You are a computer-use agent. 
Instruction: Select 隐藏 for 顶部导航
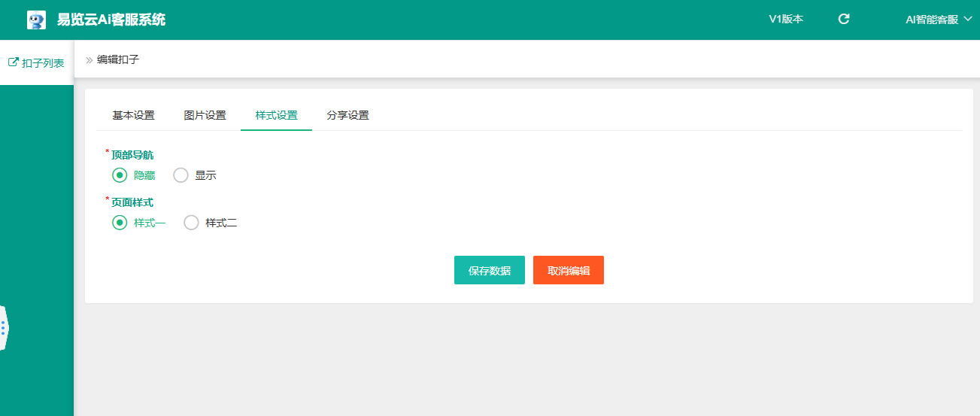pyautogui.click(x=120, y=175)
